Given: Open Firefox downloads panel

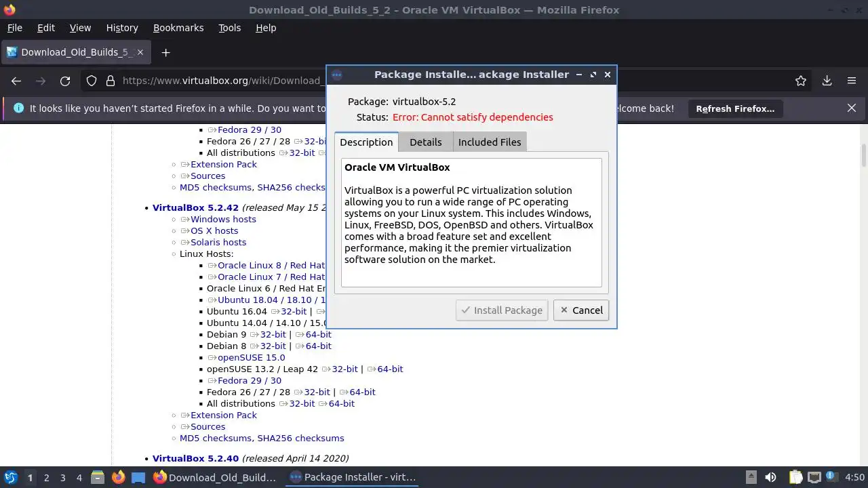Looking at the screenshot, I should point(827,81).
